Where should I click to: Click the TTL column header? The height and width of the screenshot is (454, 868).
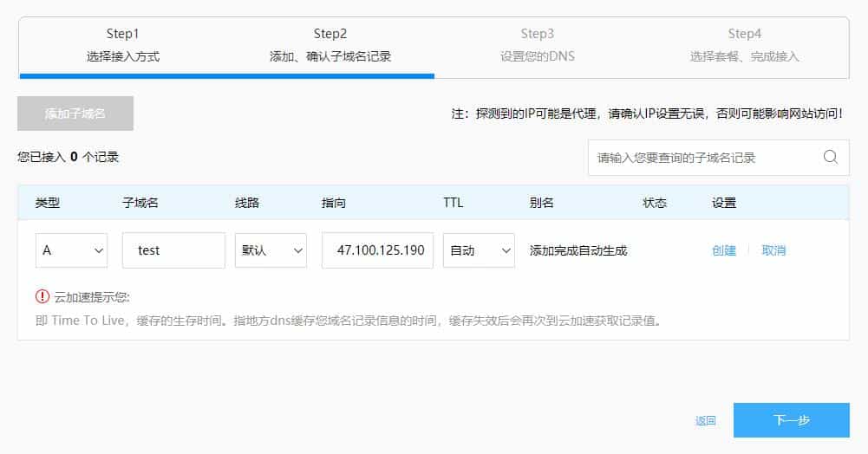(x=453, y=203)
